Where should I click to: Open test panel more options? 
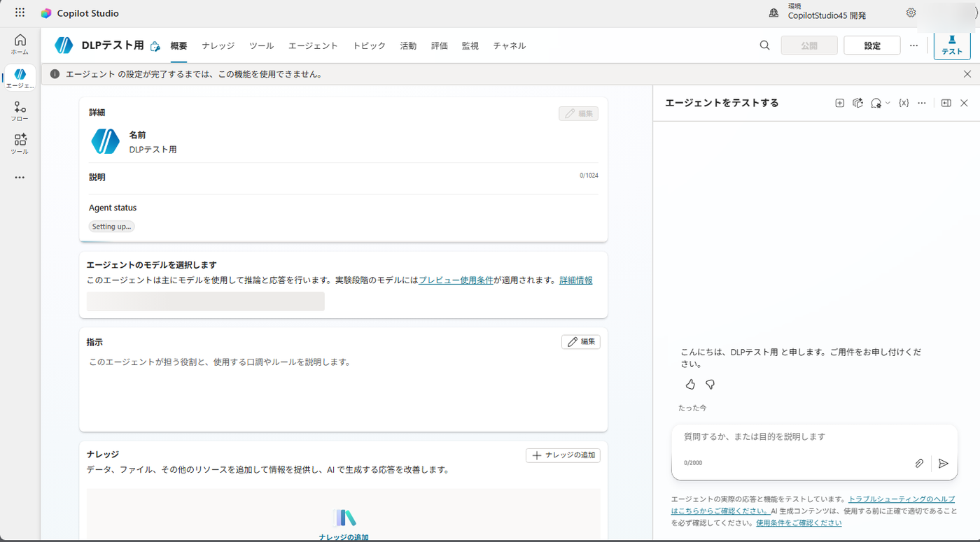click(x=922, y=103)
